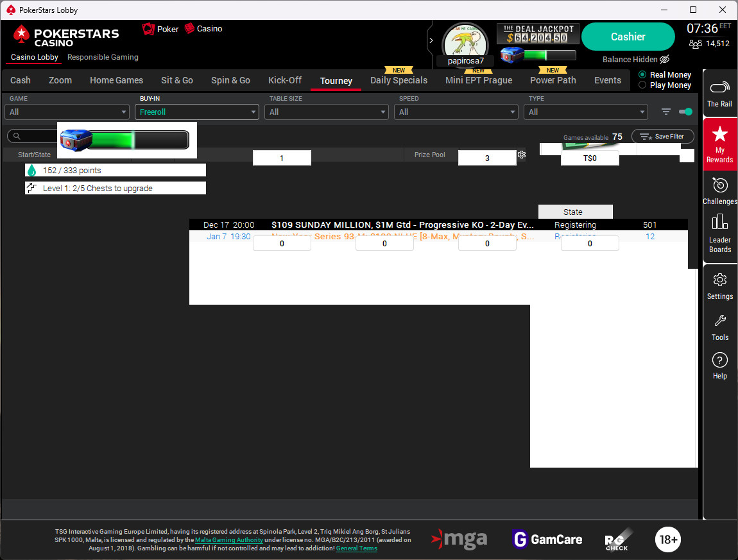Open Responsible Gaming link
This screenshot has height=560, width=738.
pyautogui.click(x=103, y=57)
